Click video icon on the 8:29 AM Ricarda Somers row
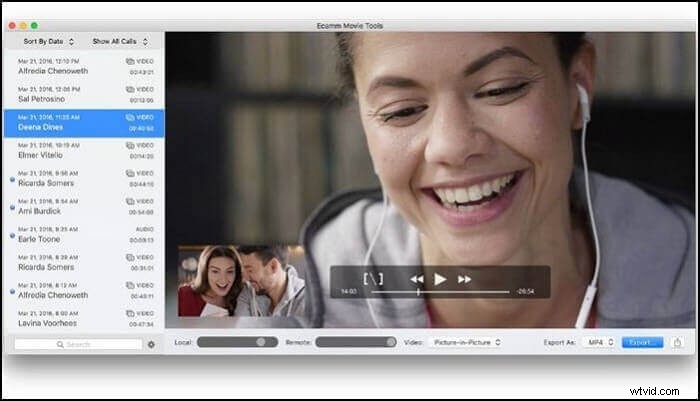The height and width of the screenshot is (401, 700). pos(130,258)
